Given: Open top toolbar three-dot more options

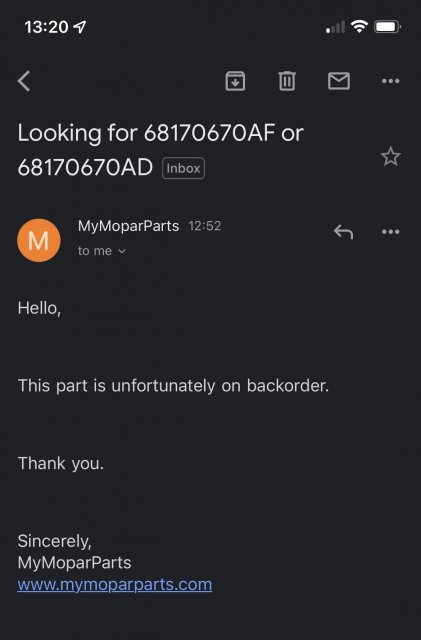Looking at the screenshot, I should coord(390,81).
